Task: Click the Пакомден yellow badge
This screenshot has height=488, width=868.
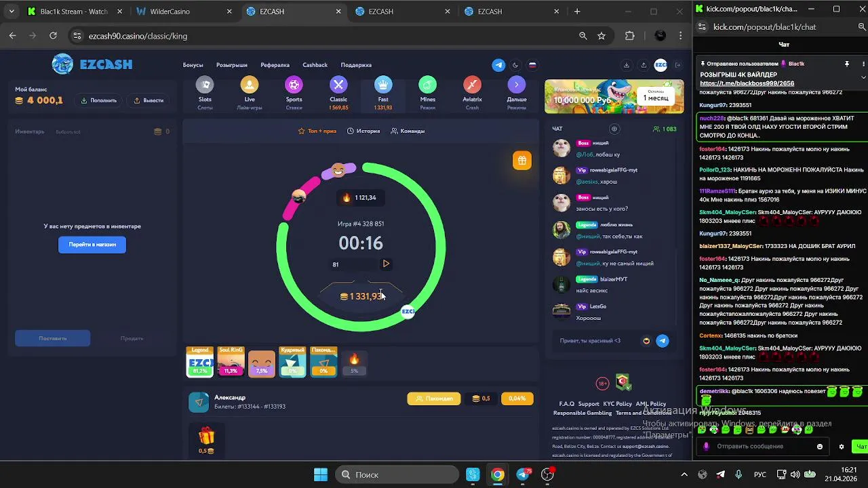Action: pos(434,399)
